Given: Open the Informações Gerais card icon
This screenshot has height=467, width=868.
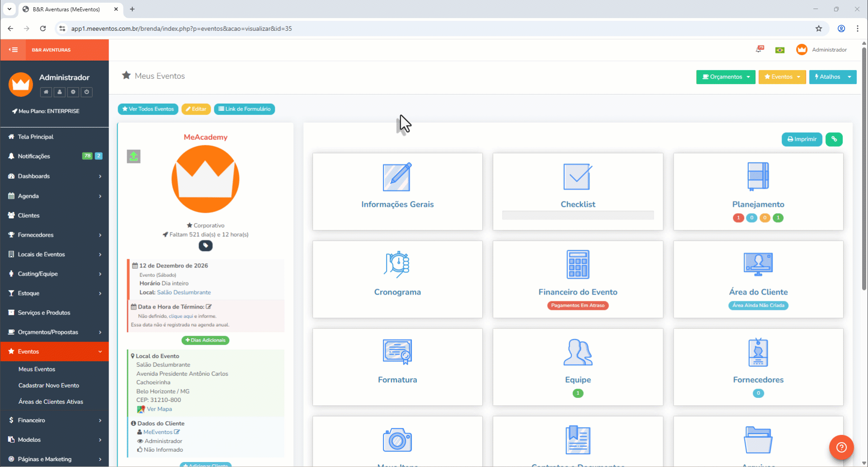Looking at the screenshot, I should click(x=397, y=177).
